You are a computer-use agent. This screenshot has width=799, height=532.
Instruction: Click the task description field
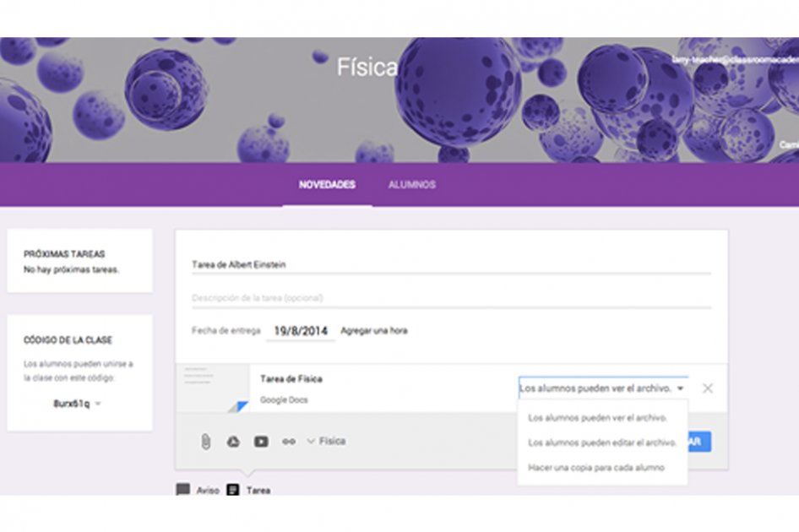[x=451, y=298]
